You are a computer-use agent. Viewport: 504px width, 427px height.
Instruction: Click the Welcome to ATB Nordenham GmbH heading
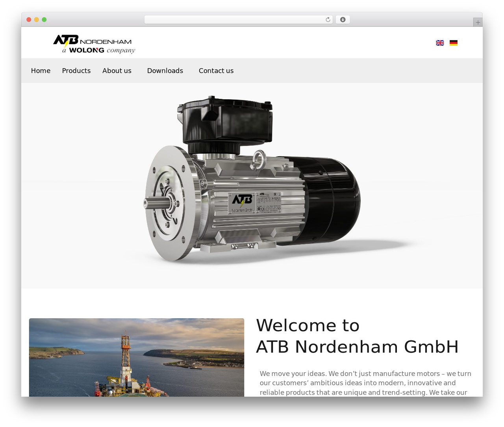point(357,336)
